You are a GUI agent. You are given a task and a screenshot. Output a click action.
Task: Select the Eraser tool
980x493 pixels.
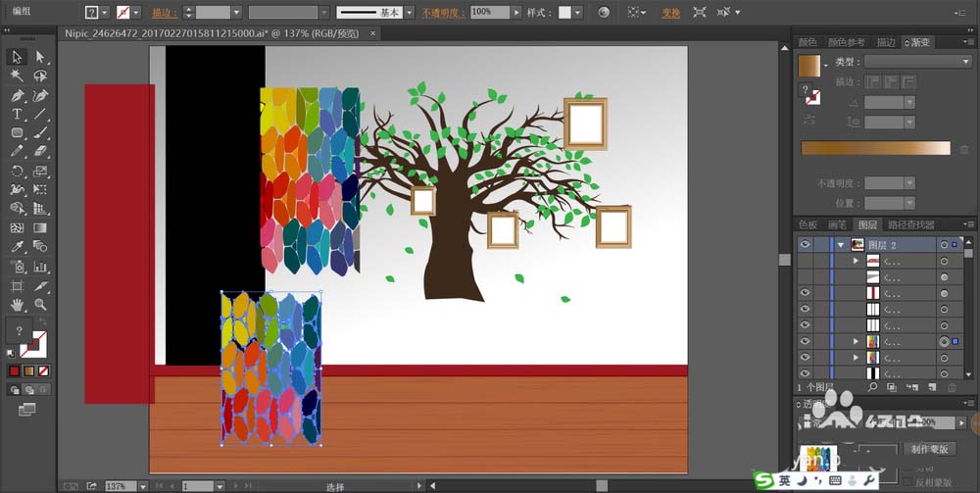40,151
